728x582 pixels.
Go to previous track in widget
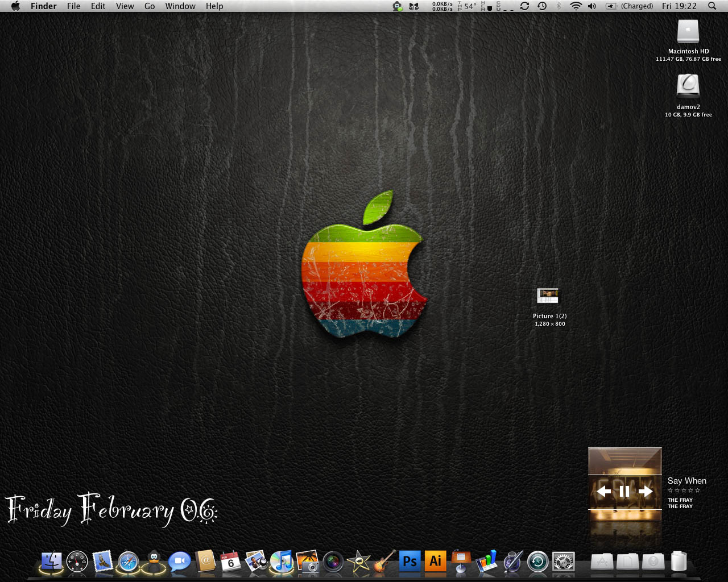[x=603, y=492]
